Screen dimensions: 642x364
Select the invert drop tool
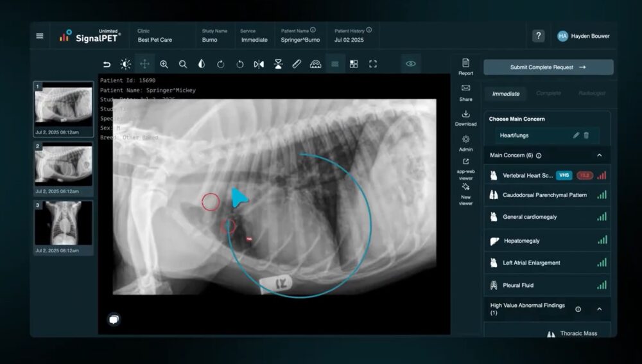coord(202,64)
